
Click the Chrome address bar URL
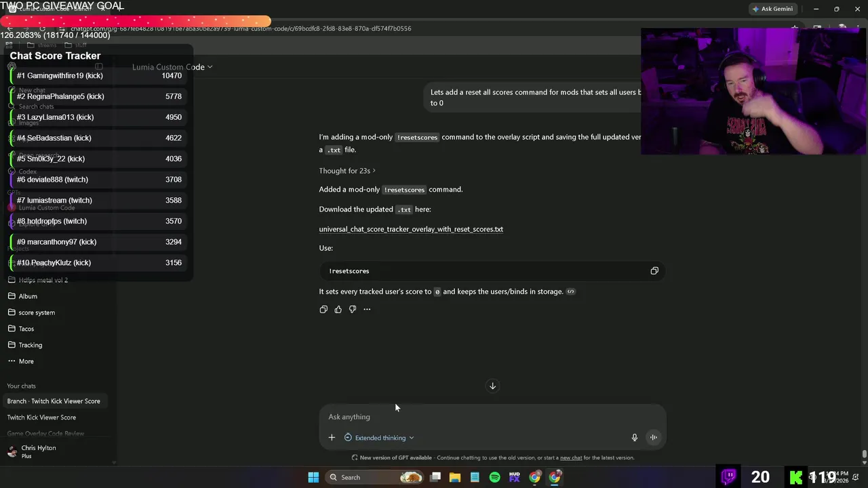click(241, 28)
